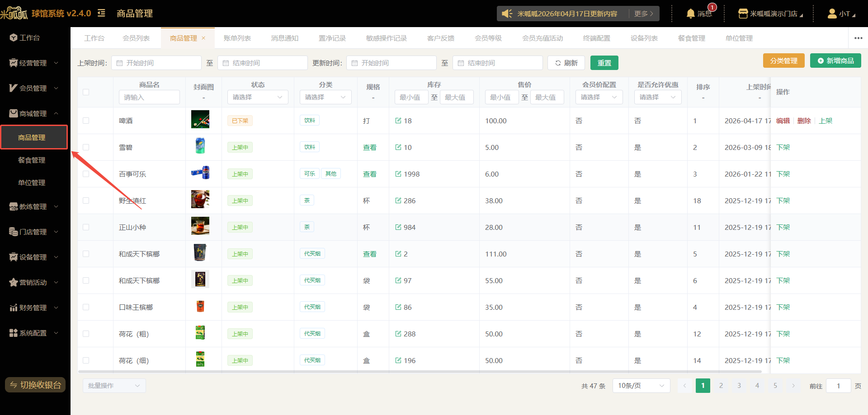Click the 重置 button
This screenshot has height=415, width=868.
[604, 63]
